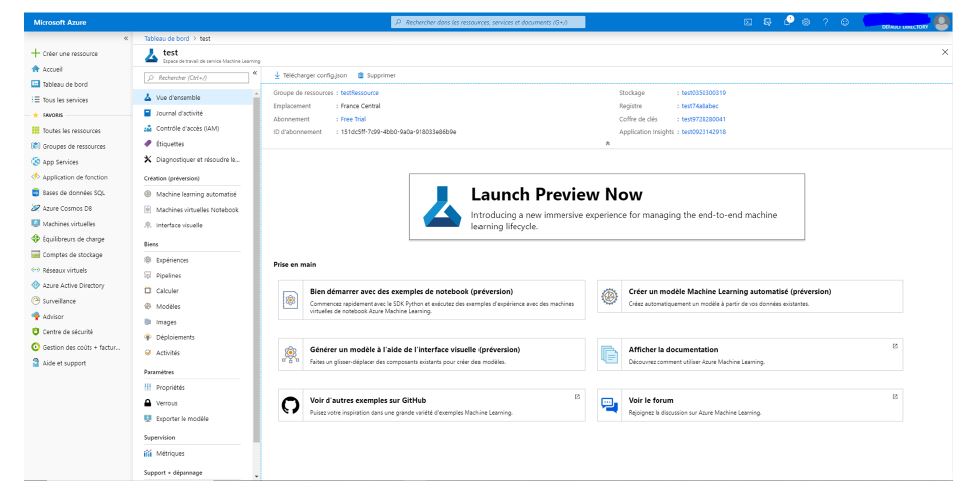Image resolution: width=965 pixels, height=498 pixels.
Task: Open Voir d'autres exemples sur GitHub tile
Action: coord(433,404)
